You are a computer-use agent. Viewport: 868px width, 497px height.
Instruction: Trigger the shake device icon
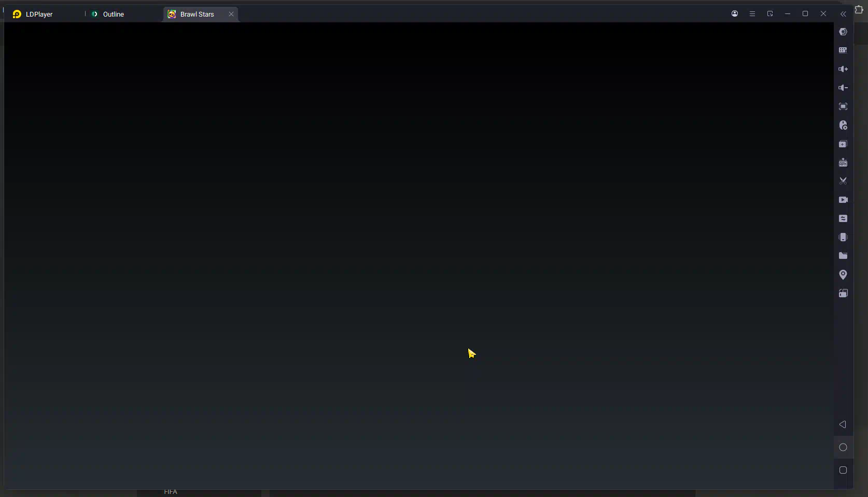pos(843,237)
